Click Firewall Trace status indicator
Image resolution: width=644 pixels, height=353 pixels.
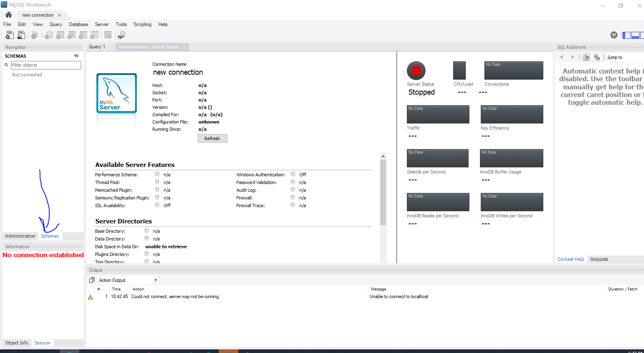tap(293, 205)
